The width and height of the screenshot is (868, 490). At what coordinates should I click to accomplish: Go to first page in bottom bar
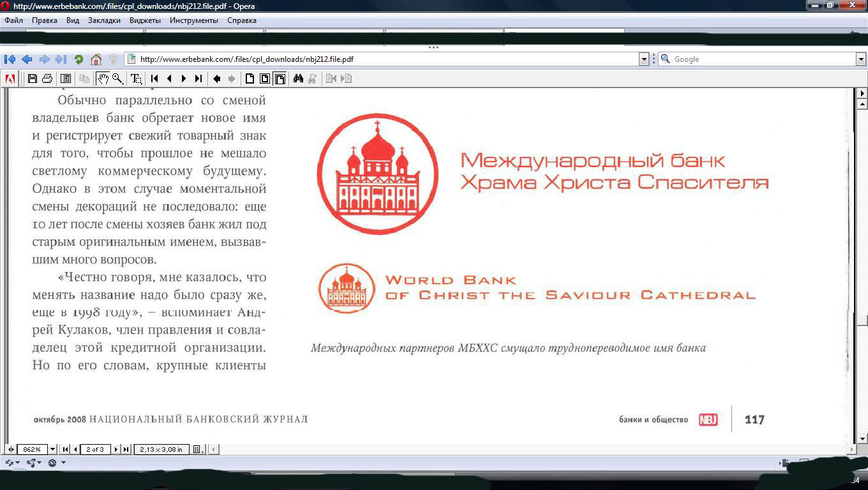(x=66, y=449)
